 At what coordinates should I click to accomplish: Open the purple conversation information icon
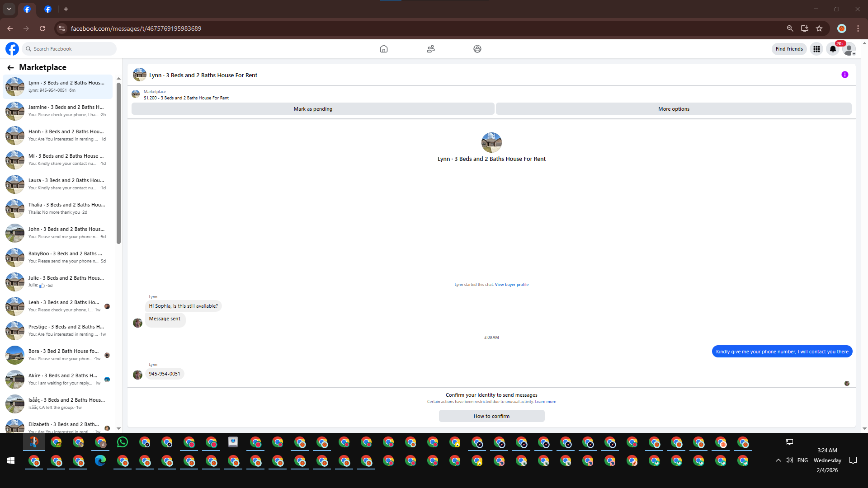845,75
